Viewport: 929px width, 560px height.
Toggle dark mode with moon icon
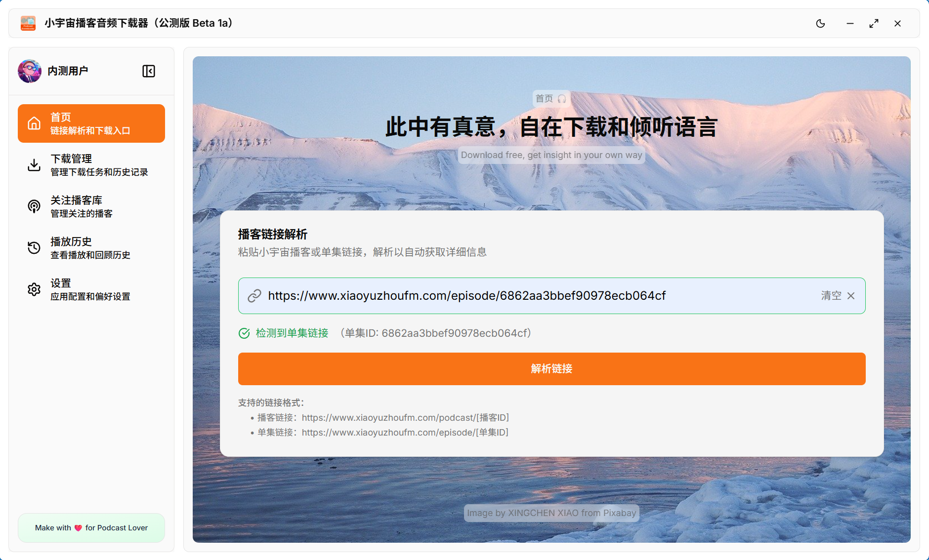tap(820, 24)
